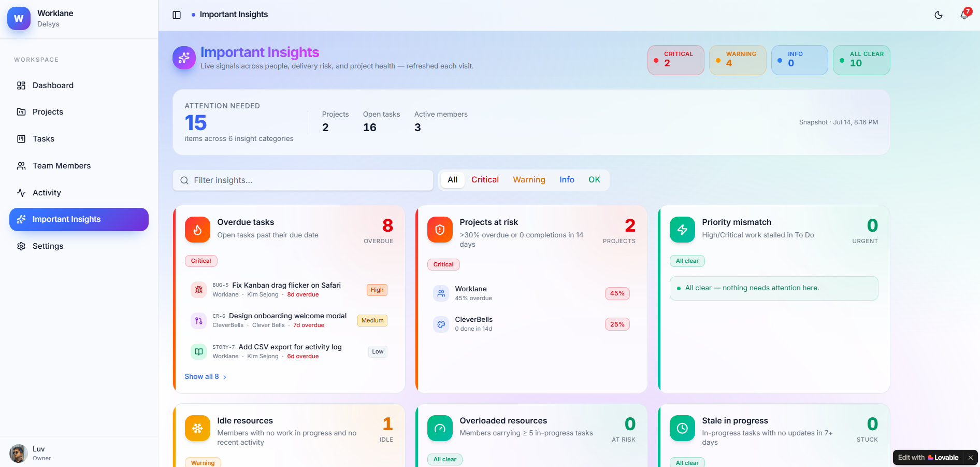Viewport: 980px width, 467px height.
Task: Click the Overdue tasks flame icon
Action: pos(197,230)
